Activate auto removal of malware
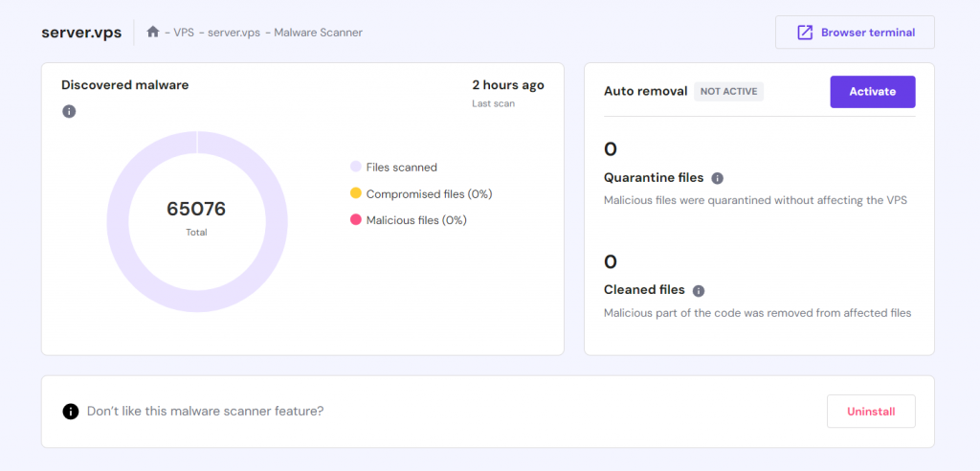This screenshot has width=980, height=471. click(x=872, y=92)
